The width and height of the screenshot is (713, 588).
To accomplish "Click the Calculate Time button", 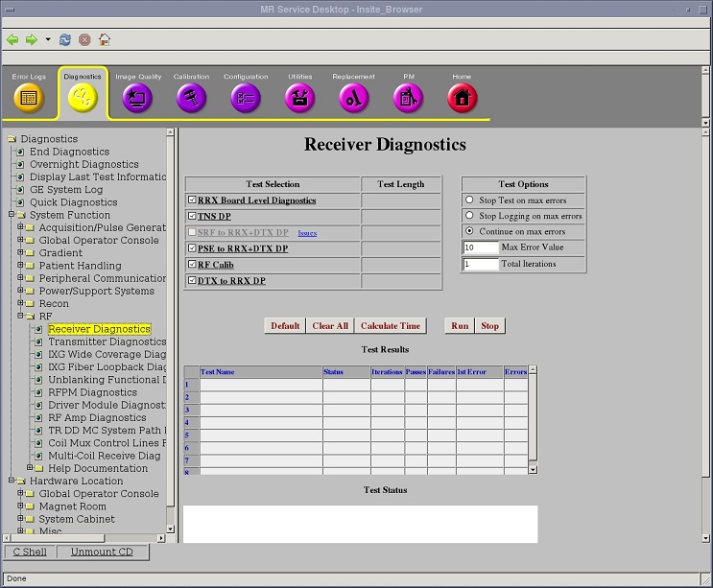I will tap(391, 326).
